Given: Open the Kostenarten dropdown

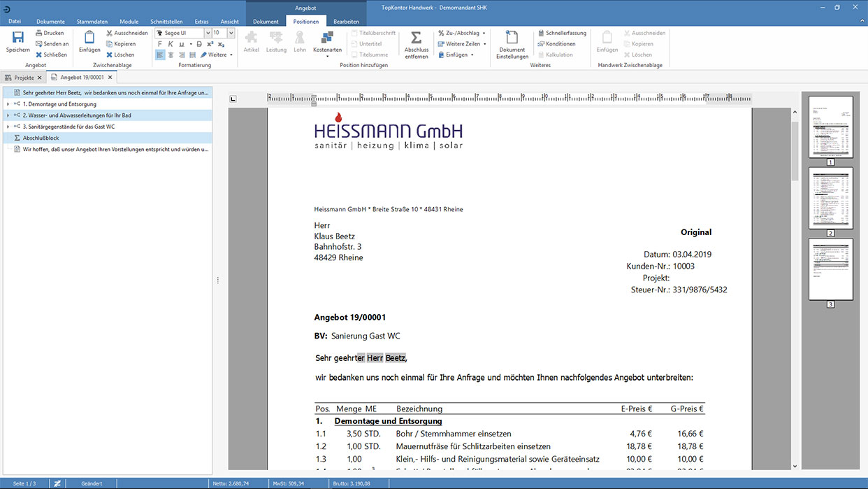Looking at the screenshot, I should 327,45.
